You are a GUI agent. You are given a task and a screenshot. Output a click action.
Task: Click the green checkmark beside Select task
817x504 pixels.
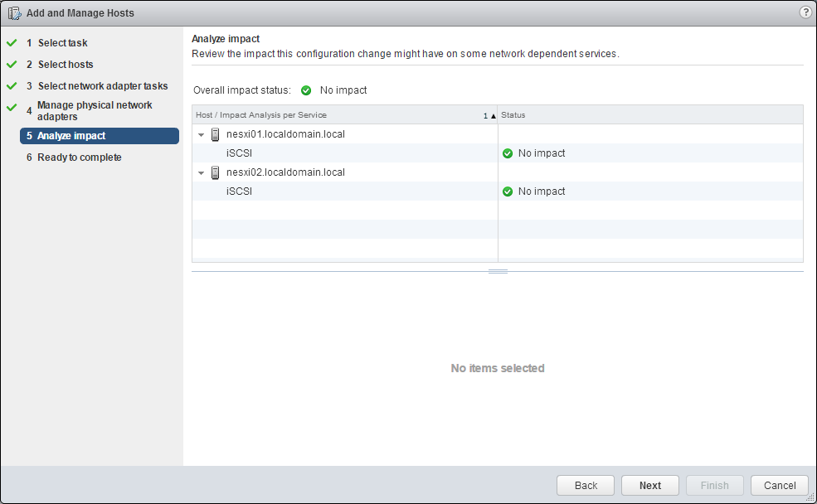point(12,43)
